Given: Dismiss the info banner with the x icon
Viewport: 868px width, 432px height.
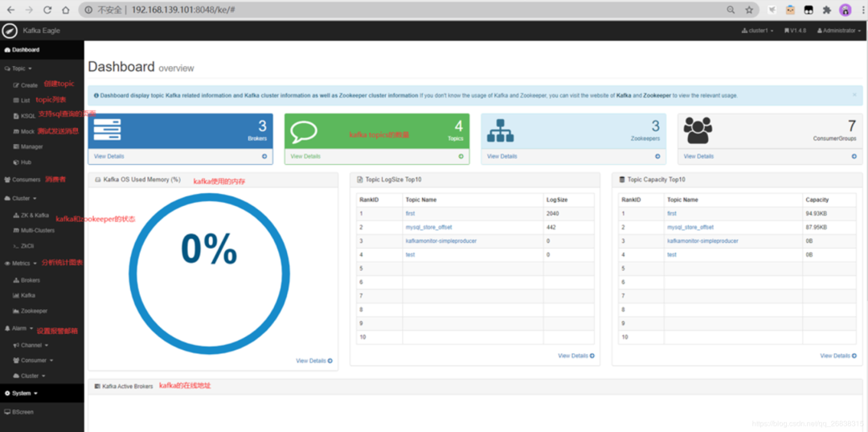Looking at the screenshot, I should 854,95.
